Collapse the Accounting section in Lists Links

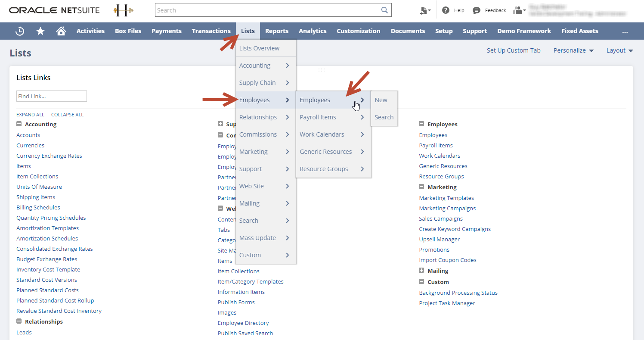click(19, 124)
